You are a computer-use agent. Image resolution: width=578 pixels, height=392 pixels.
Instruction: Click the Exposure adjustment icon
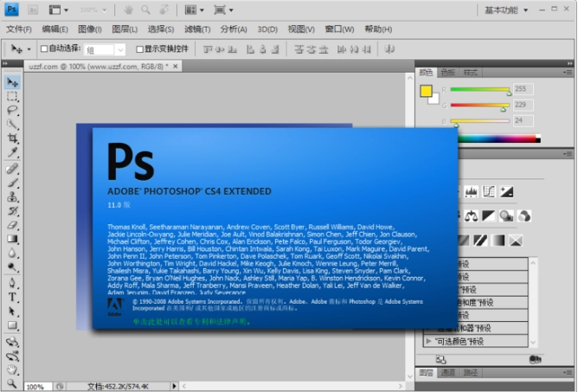pos(506,192)
